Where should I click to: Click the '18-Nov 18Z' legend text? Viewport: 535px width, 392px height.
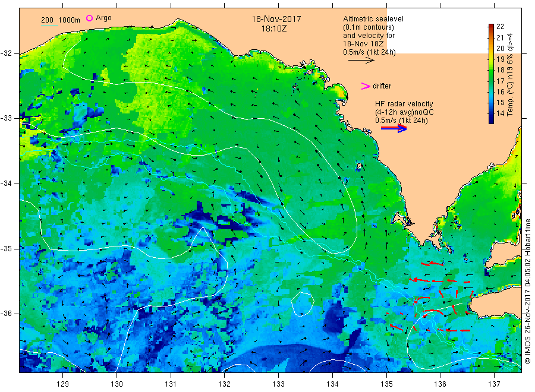363,43
